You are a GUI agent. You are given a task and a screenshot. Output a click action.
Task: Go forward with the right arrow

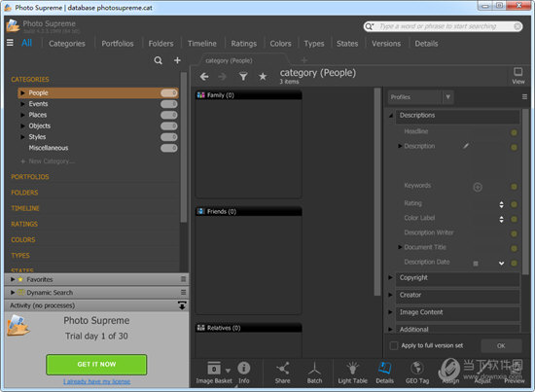point(222,77)
